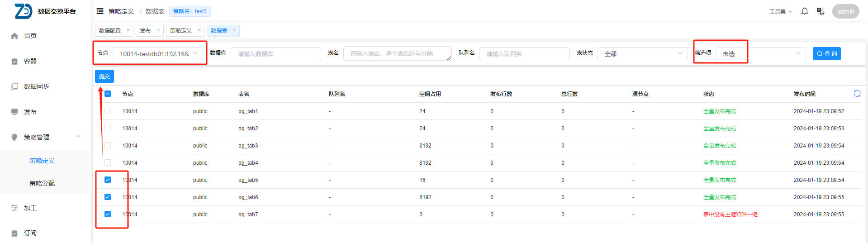The image size is (868, 243).
Task: Open 数据同步 data sync in sidebar
Action: pyautogui.click(x=36, y=86)
